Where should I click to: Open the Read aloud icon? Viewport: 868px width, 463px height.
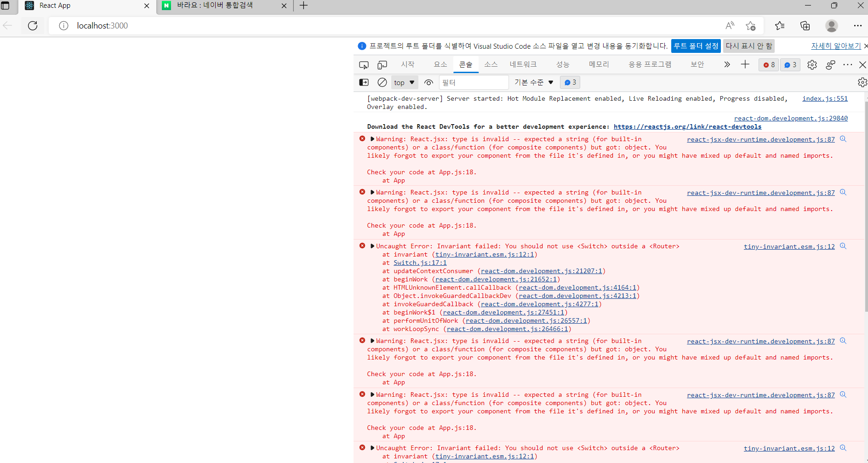pos(730,26)
